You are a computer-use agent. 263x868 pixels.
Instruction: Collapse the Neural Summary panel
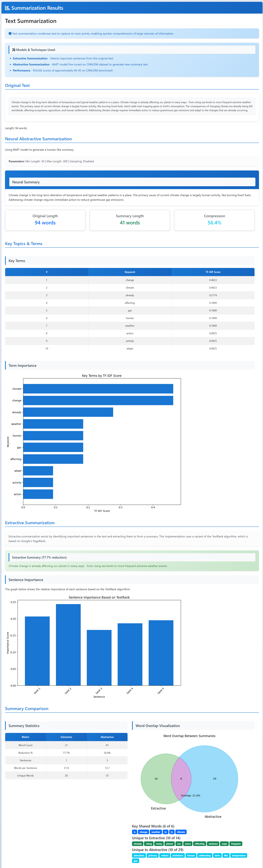pos(131,182)
